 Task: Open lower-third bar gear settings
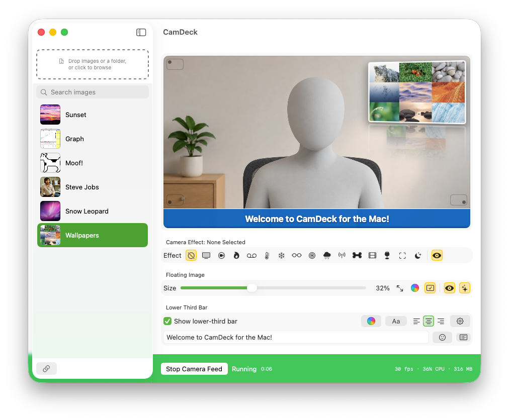pyautogui.click(x=460, y=321)
